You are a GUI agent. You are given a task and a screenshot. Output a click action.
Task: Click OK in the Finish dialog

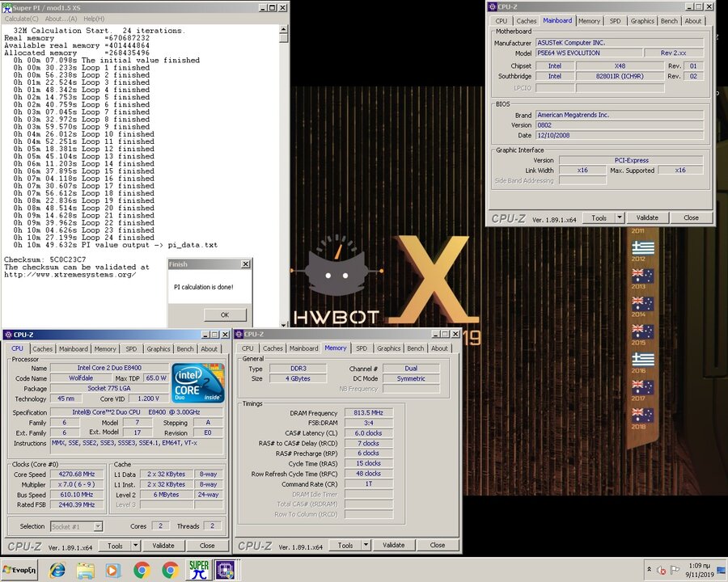[225, 314]
